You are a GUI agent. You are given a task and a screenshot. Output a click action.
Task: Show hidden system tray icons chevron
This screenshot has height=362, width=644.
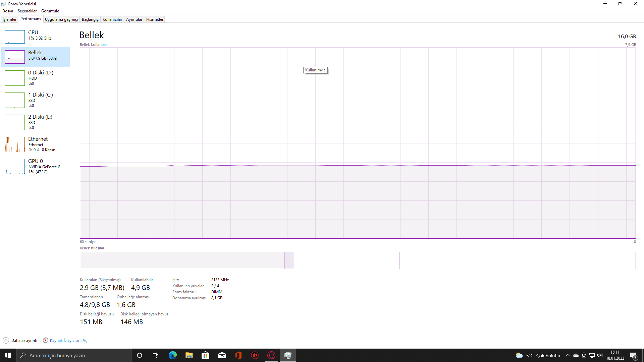(568, 355)
